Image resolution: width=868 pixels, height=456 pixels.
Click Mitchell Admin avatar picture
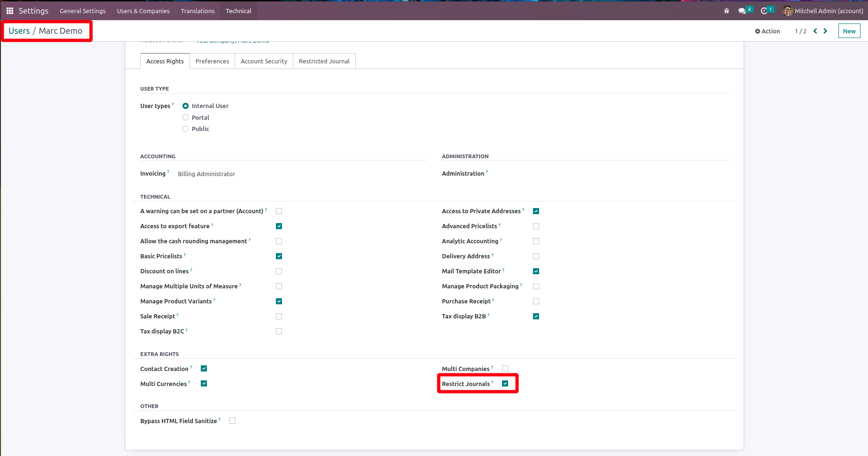(788, 11)
